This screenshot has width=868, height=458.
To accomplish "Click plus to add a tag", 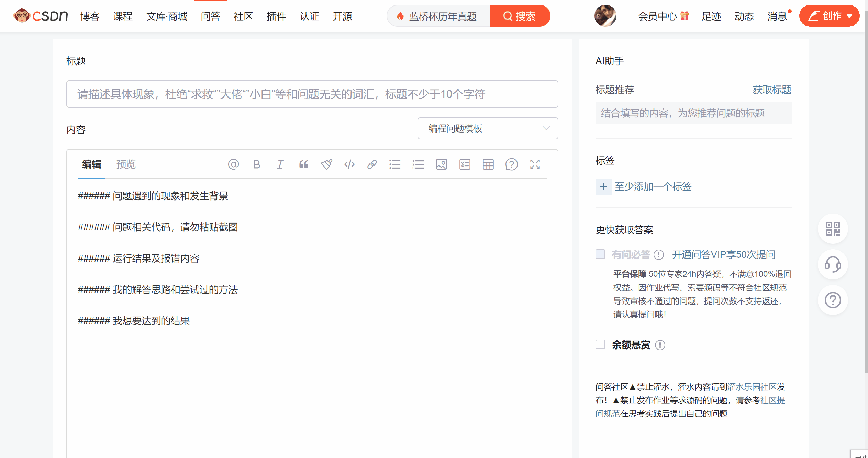I will [603, 187].
